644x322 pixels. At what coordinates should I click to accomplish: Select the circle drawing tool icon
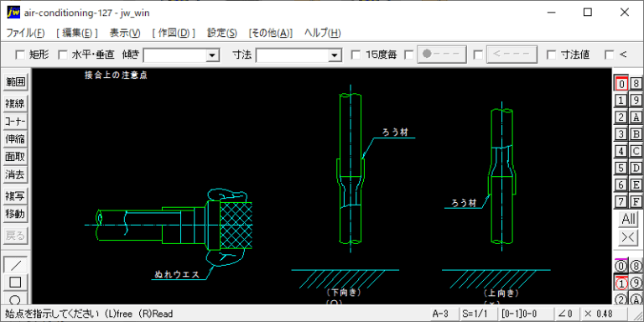tap(16, 299)
